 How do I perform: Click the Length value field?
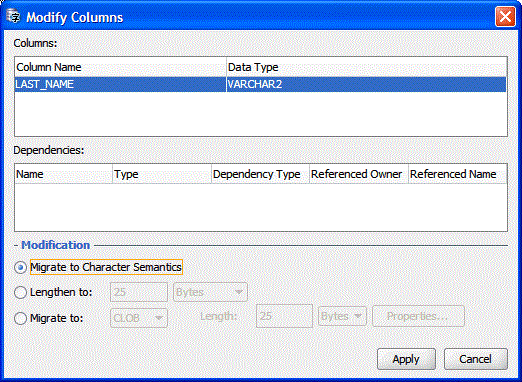(x=284, y=316)
